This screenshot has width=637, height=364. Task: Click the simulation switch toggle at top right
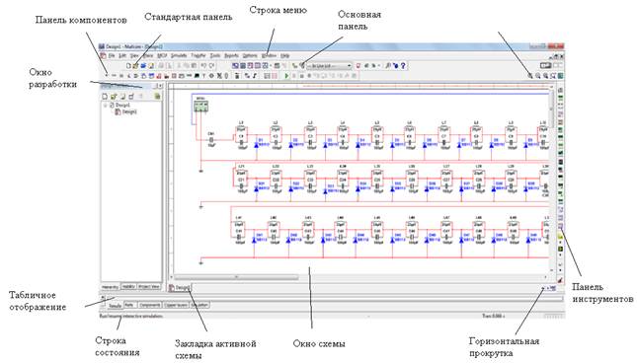545,65
